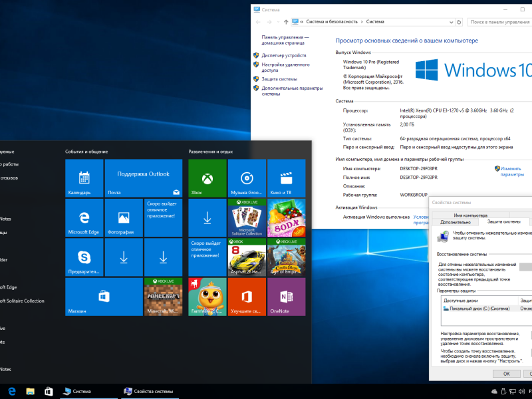Viewport: 532px width, 399px height.
Task: Click the safely remove hardware tray icon
Action: click(x=503, y=392)
